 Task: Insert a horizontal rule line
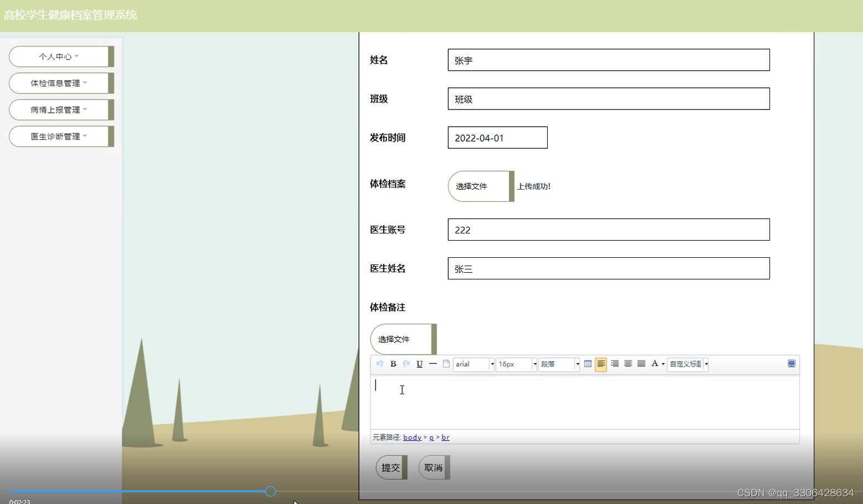coord(433,364)
